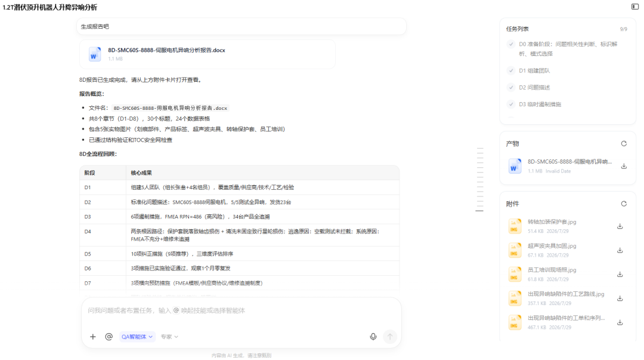
Task: Toggle the D0 准备阶段 task checkmark
Action: [x=511, y=44]
